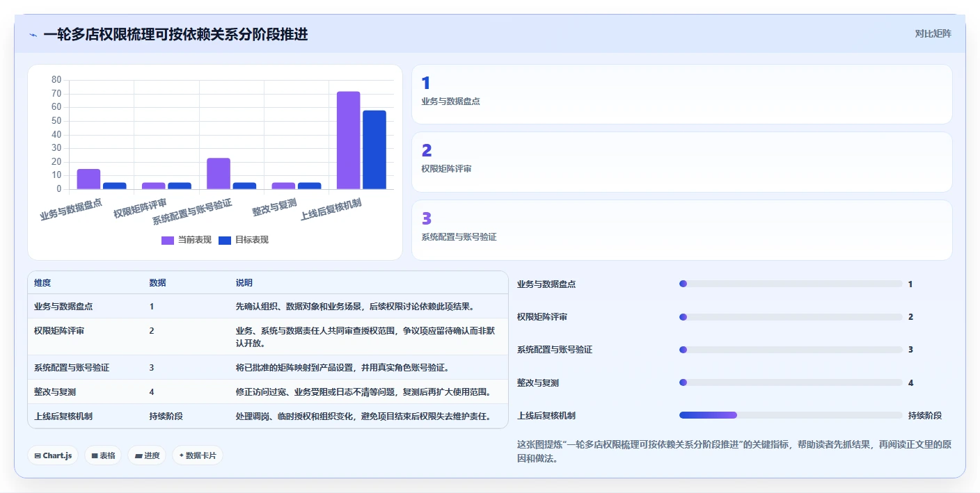Click the 持续阶段 table data cell
Image resolution: width=980 pixels, height=493 pixels.
(x=166, y=417)
